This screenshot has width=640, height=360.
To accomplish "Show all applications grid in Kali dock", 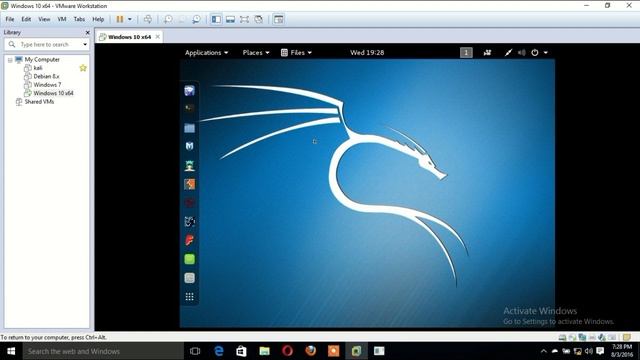I will (x=189, y=297).
